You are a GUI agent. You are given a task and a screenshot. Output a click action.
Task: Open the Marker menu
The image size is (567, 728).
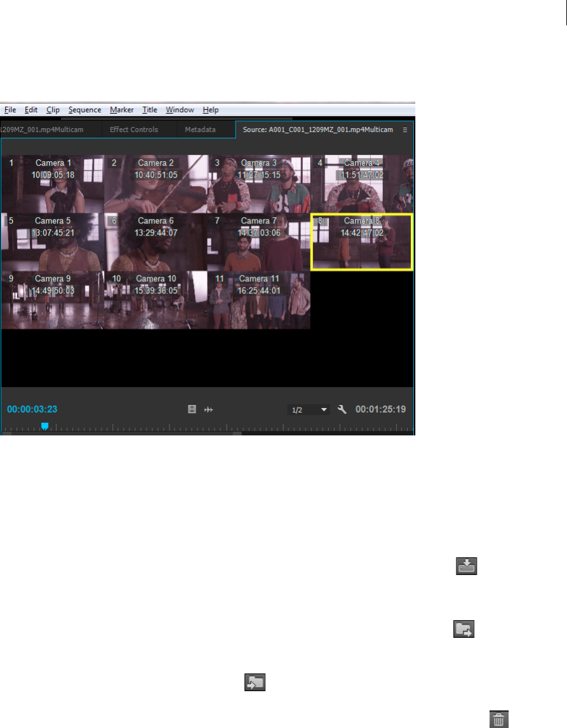tap(122, 110)
